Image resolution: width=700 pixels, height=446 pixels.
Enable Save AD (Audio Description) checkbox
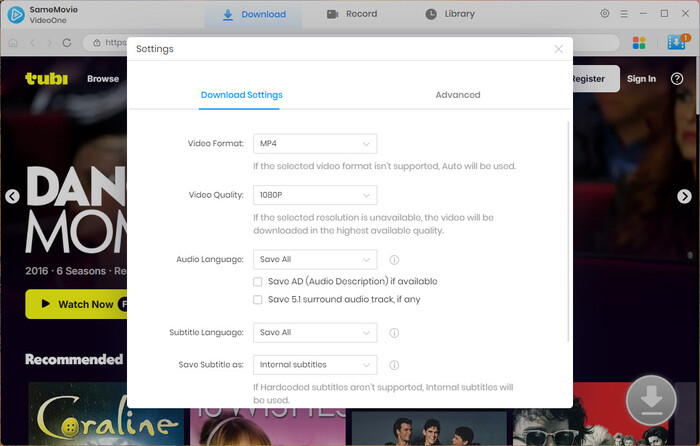[x=258, y=282]
